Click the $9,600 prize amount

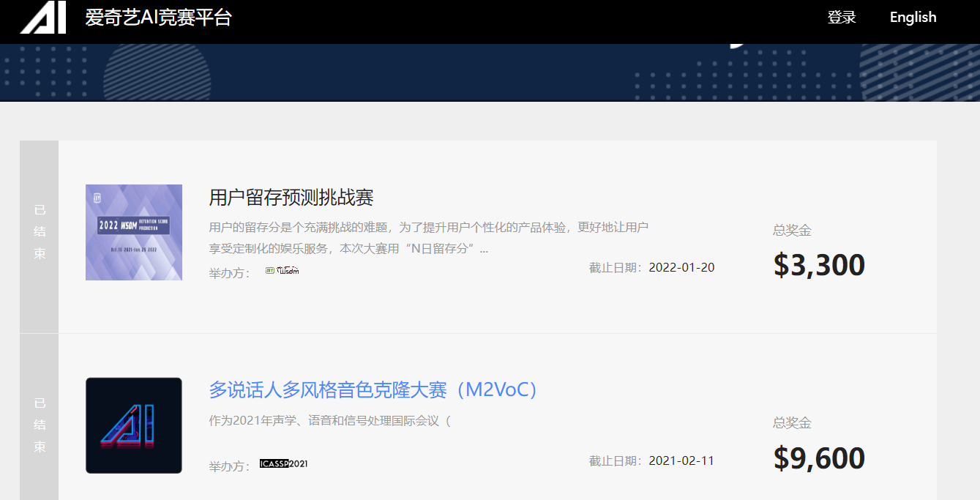point(819,458)
